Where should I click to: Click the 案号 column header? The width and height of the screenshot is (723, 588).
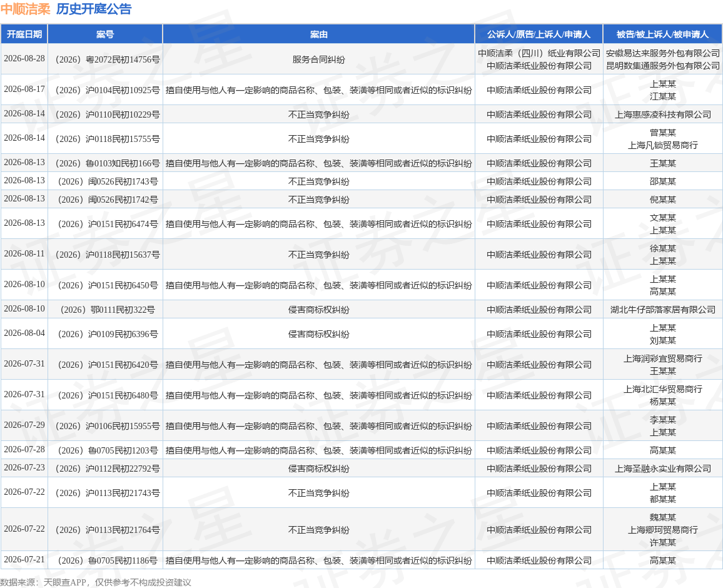(x=105, y=34)
